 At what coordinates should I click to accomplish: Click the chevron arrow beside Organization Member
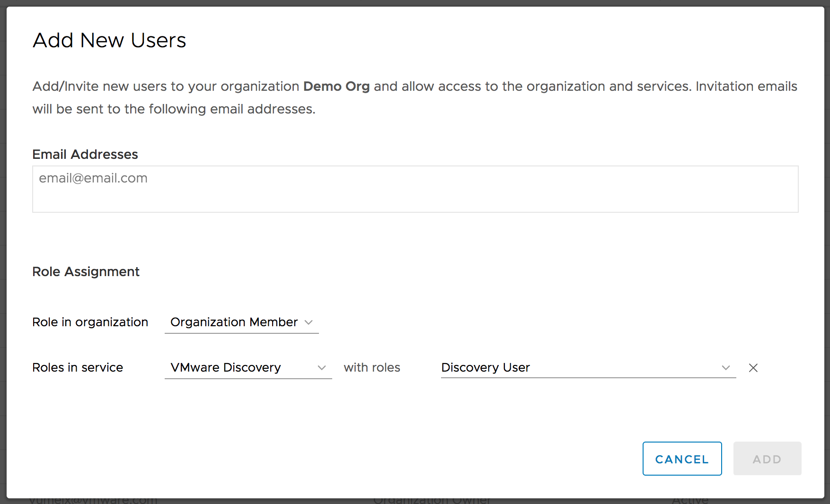tap(309, 322)
